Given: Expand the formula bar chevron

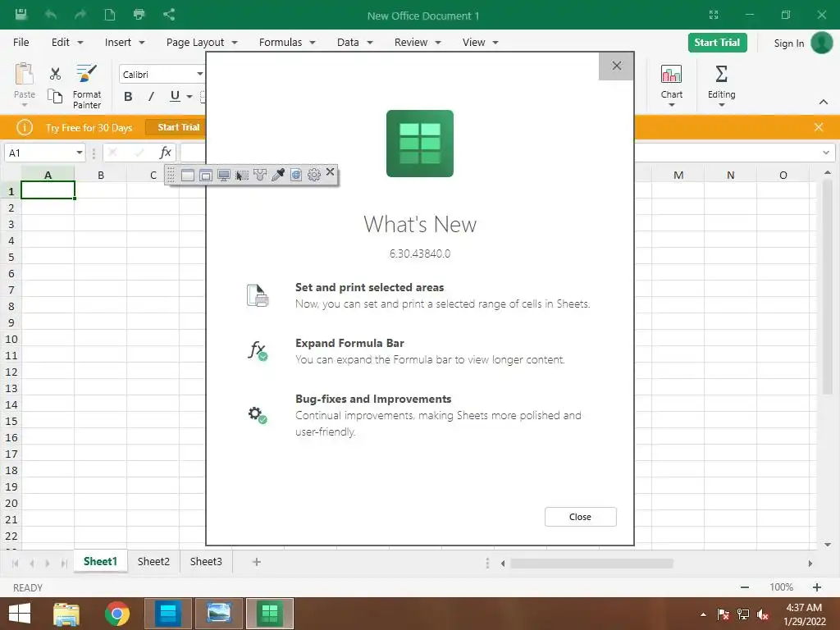Looking at the screenshot, I should (825, 153).
